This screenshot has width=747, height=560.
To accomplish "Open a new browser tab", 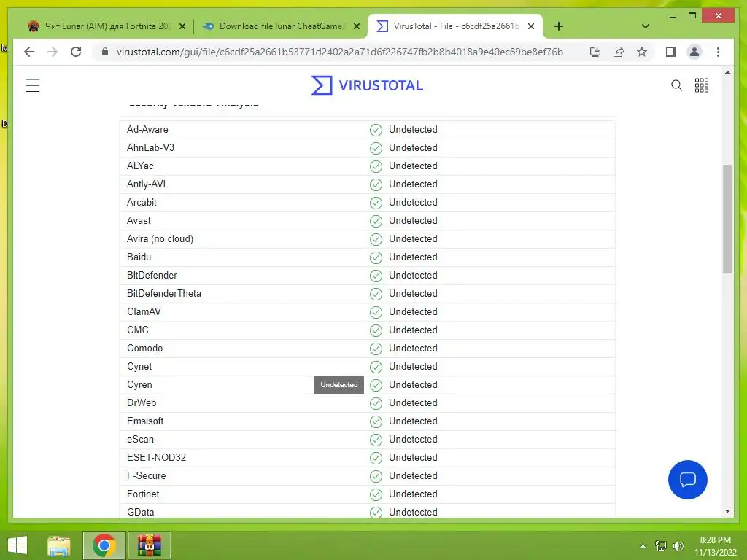I will pyautogui.click(x=559, y=26).
